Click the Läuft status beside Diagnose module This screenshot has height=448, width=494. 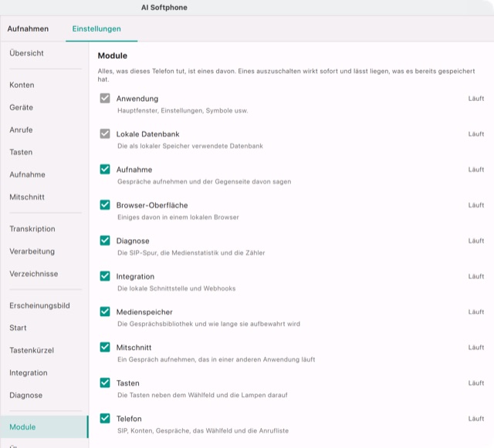pos(475,241)
